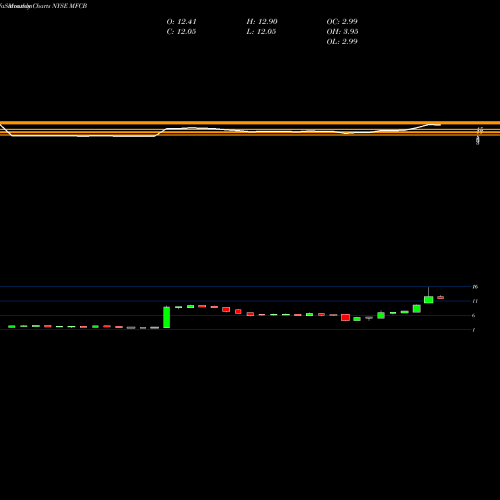
Task: Click the 16 price axis label
Action: (475, 287)
